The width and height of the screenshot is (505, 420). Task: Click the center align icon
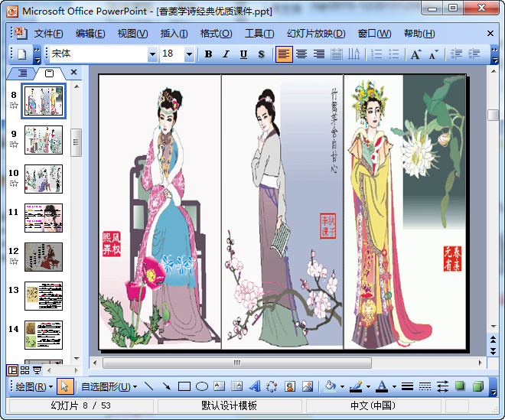tap(301, 54)
